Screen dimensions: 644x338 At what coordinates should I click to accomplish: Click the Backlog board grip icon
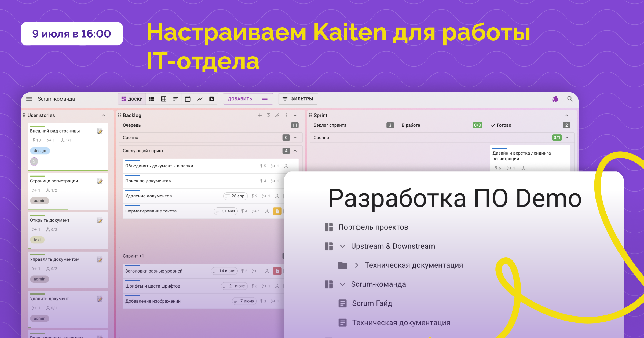coord(119,115)
